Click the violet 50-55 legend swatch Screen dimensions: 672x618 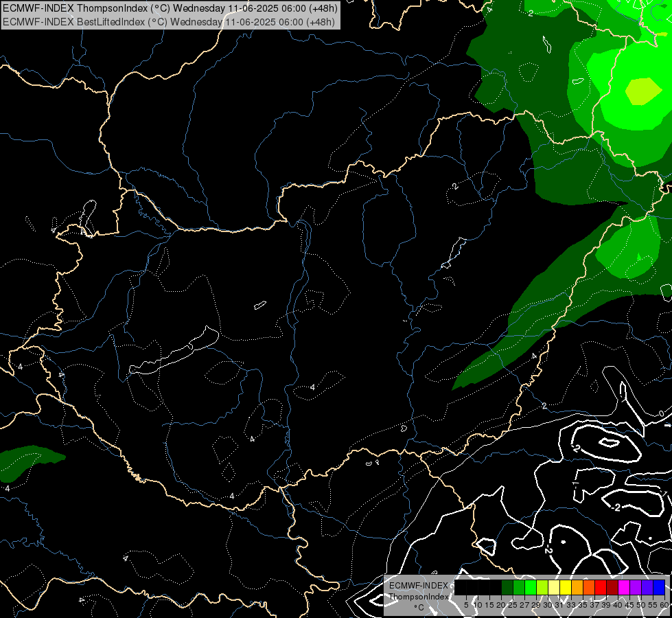pyautogui.click(x=647, y=587)
